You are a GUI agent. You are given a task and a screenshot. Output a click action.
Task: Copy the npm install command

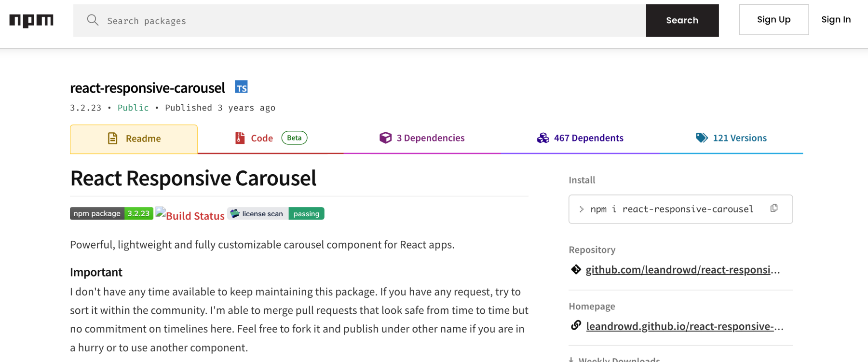(774, 208)
